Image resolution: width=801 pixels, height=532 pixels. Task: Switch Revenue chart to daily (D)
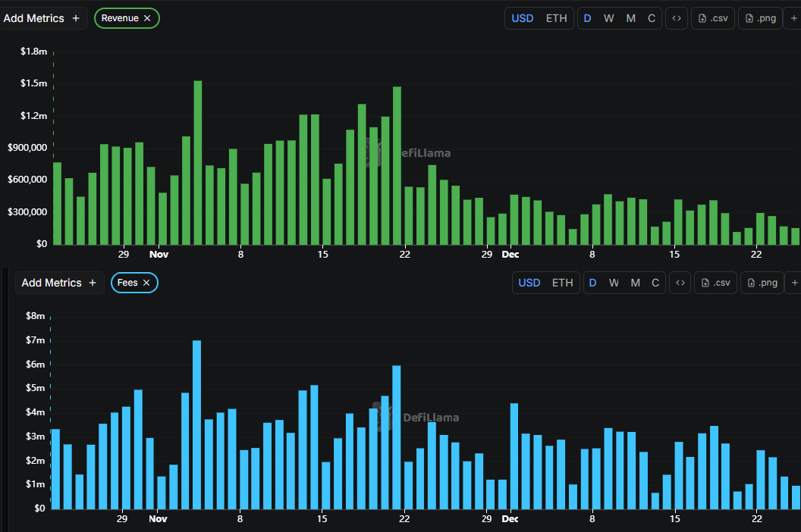[x=587, y=18]
